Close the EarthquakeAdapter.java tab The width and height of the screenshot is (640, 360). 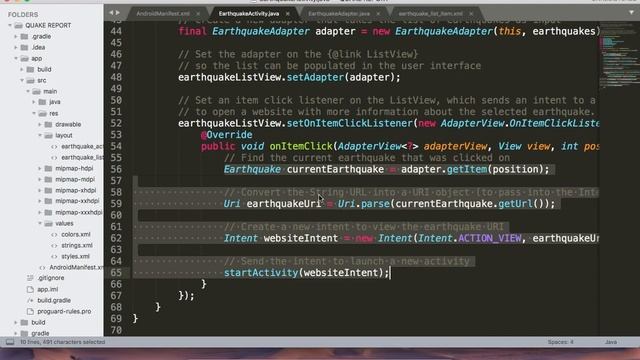(378, 14)
